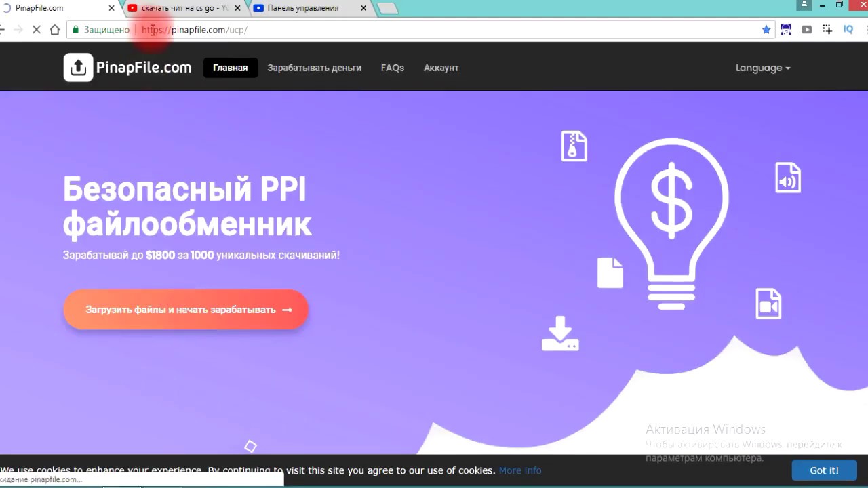Image resolution: width=868 pixels, height=488 pixels.
Task: Stop page loading with X button
Action: 37,30
